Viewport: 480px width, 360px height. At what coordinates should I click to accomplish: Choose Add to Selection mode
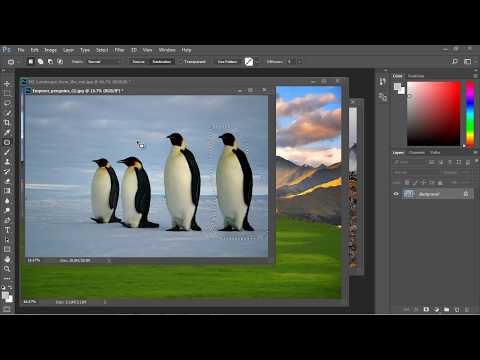40,61
